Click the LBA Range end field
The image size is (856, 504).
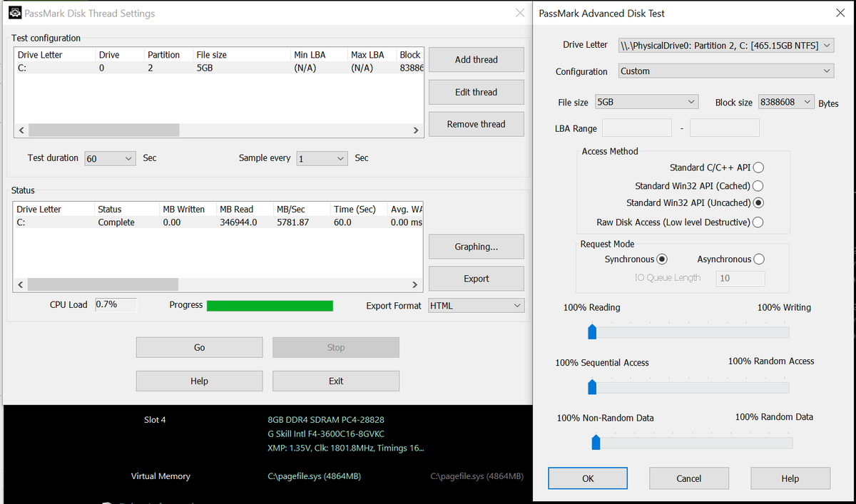click(x=725, y=128)
